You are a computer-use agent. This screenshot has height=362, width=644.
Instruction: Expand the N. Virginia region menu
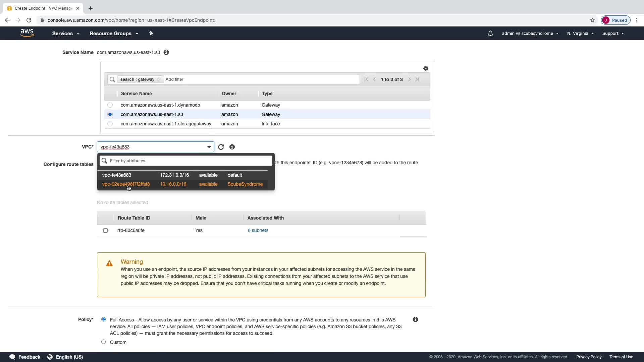pos(580,34)
